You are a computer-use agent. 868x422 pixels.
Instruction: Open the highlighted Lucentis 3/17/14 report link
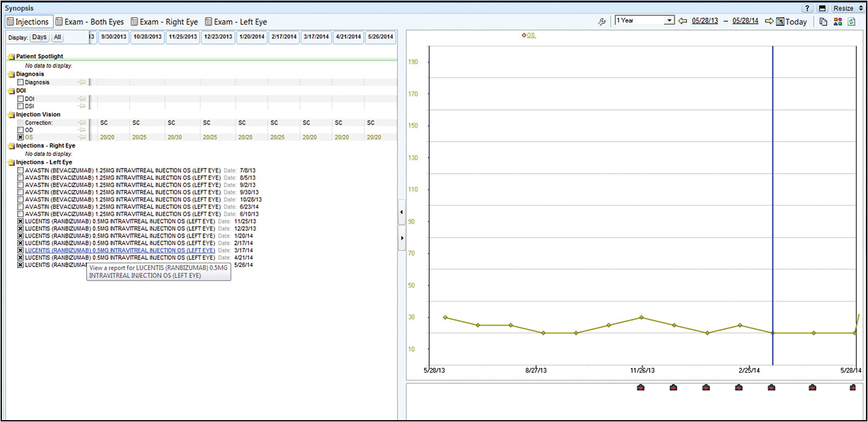coord(120,250)
